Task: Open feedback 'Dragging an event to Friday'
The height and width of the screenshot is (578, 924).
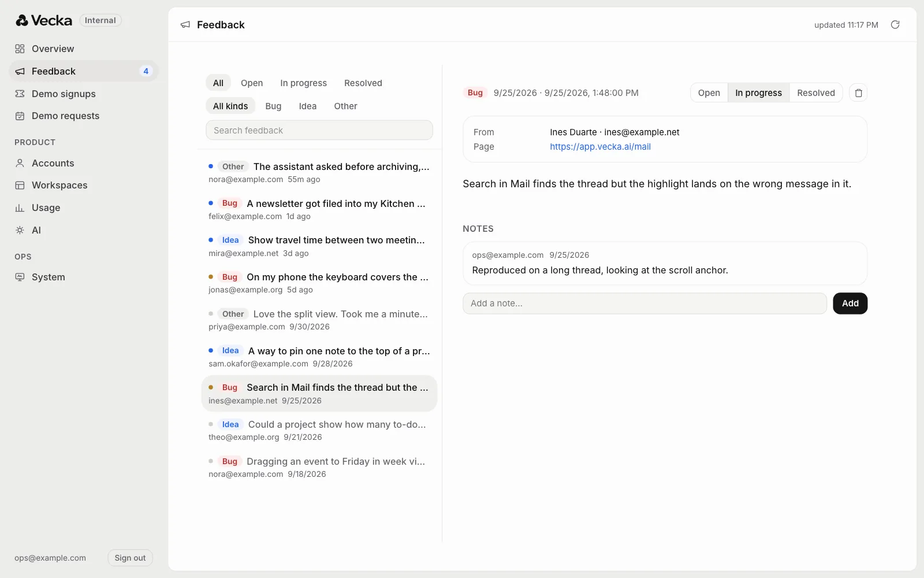Action: 319,467
